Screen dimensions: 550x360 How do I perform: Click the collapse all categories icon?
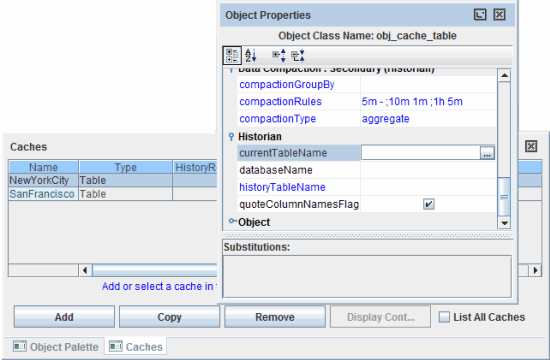point(298,55)
